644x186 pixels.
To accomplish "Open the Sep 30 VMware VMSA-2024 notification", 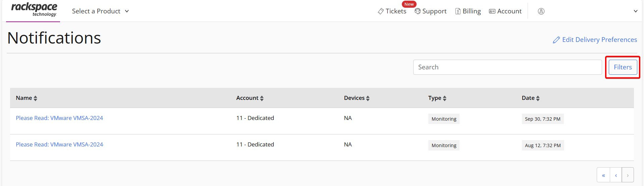I will coord(59,118).
